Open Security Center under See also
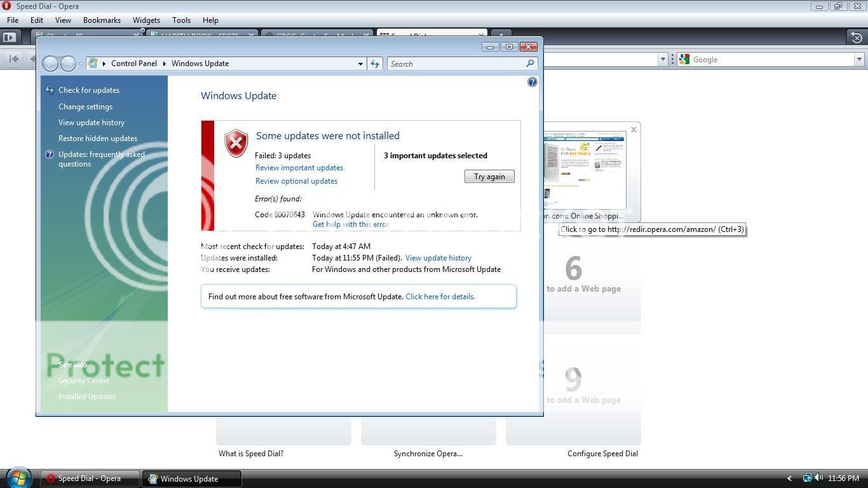This screenshot has height=488, width=868. (x=84, y=381)
